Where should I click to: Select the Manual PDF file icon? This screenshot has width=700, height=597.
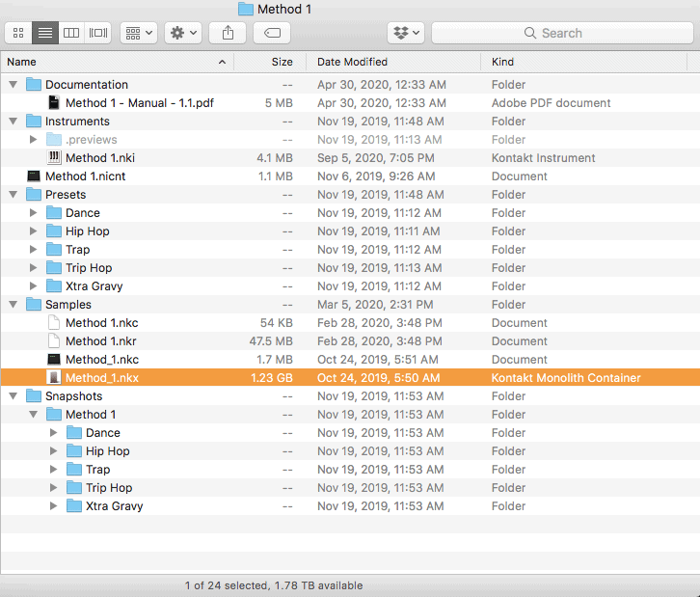click(54, 102)
